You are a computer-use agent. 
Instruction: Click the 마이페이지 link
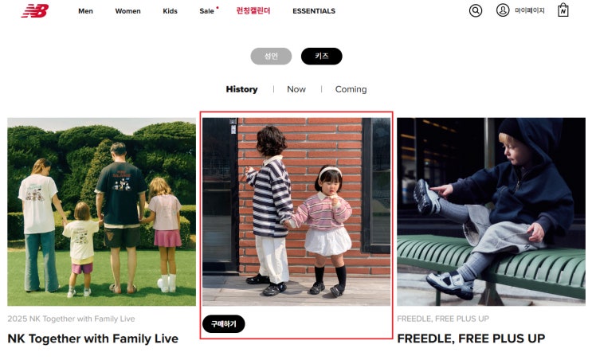[530, 10]
